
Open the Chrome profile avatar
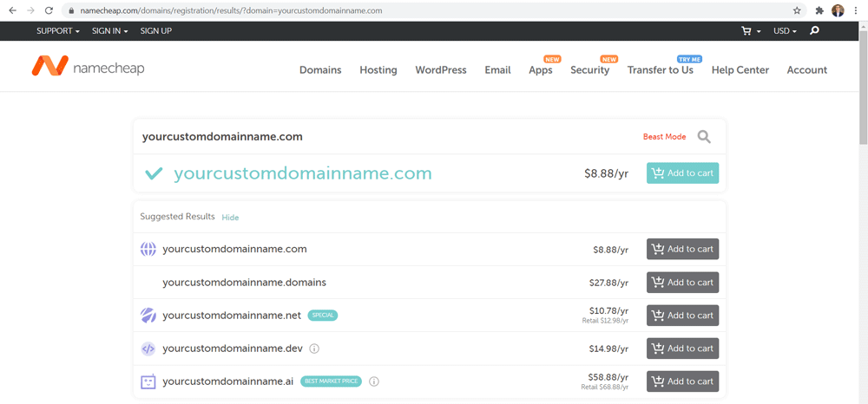[838, 10]
